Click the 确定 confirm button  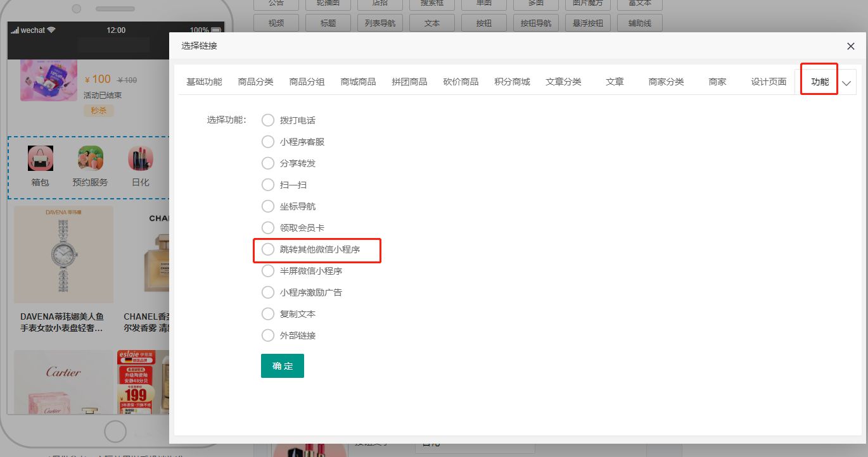(x=283, y=366)
